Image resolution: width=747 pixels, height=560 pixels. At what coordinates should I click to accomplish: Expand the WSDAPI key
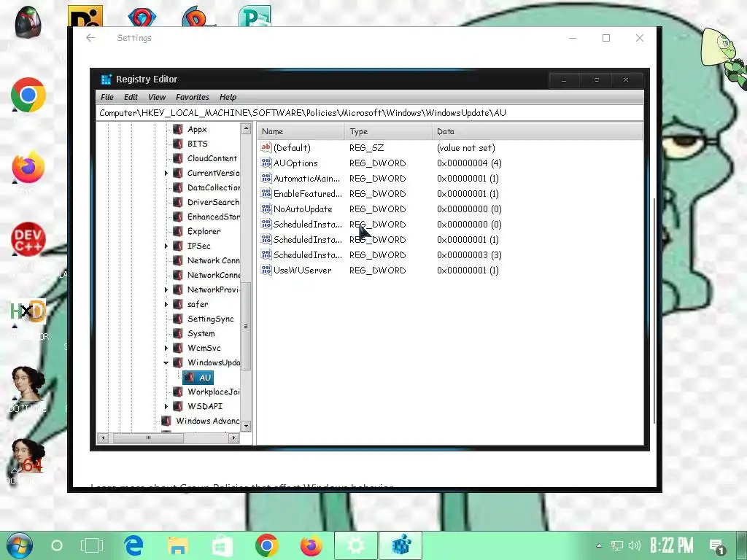click(166, 406)
